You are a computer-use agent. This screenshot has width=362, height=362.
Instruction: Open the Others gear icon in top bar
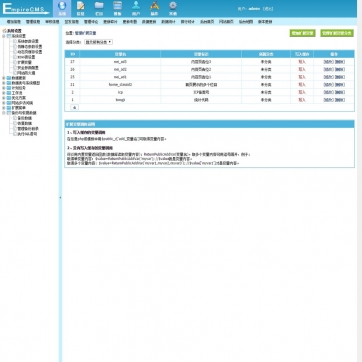point(173,9)
